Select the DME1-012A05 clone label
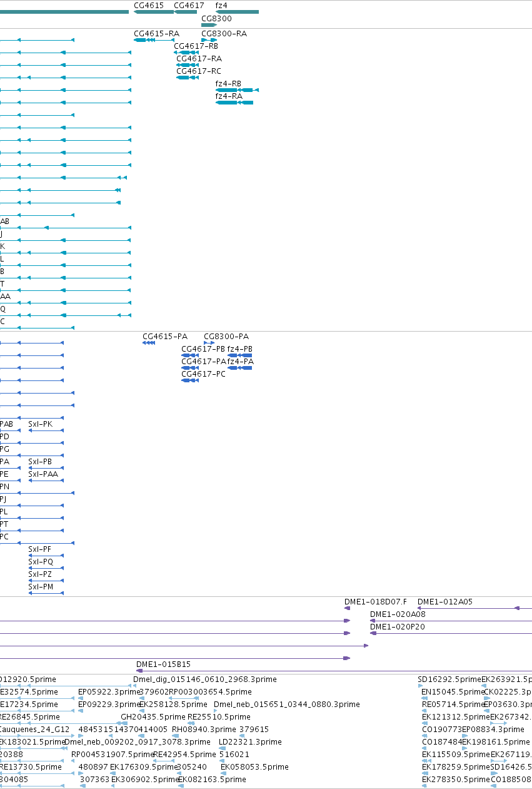 coord(445,602)
